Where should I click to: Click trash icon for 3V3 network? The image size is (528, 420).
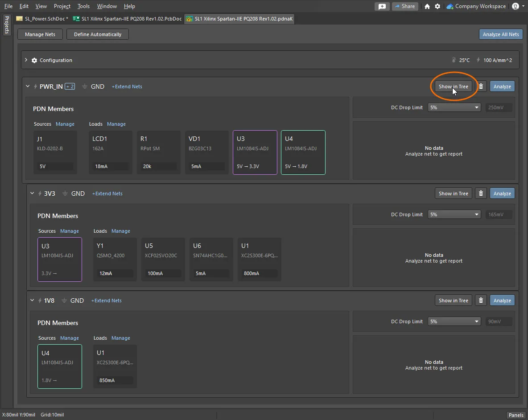[481, 194]
